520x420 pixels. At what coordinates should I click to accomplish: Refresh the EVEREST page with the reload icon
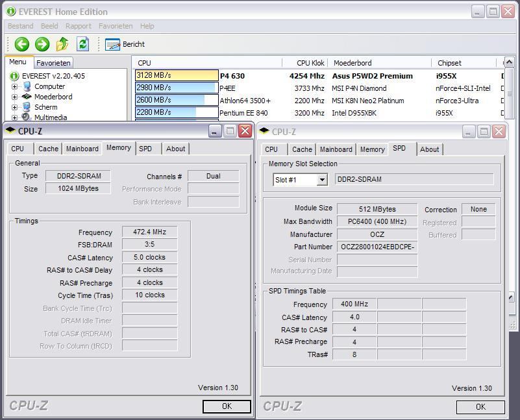pyautogui.click(x=83, y=44)
